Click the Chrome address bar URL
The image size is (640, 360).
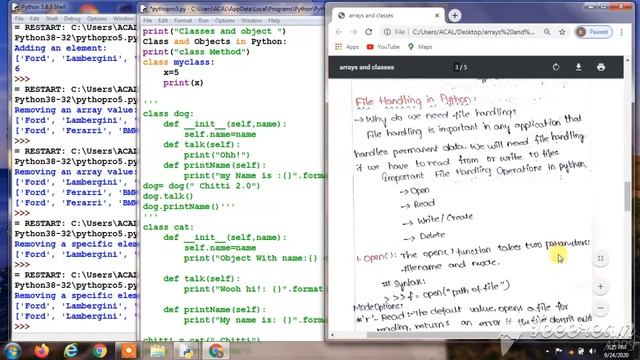[473, 32]
